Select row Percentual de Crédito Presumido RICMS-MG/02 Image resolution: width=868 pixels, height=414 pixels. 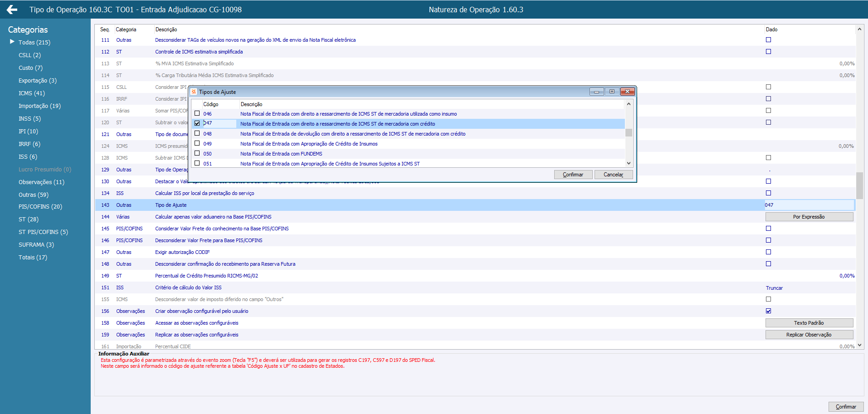pyautogui.click(x=475, y=276)
